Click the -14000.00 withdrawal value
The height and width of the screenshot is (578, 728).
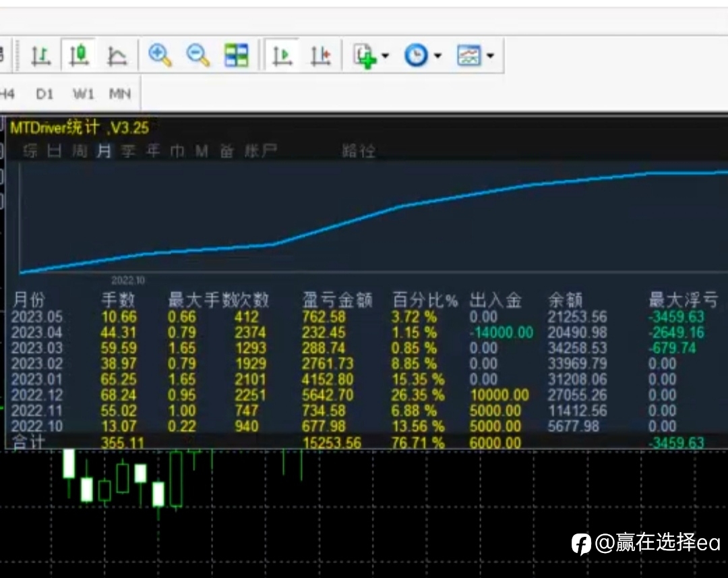pyautogui.click(x=502, y=333)
